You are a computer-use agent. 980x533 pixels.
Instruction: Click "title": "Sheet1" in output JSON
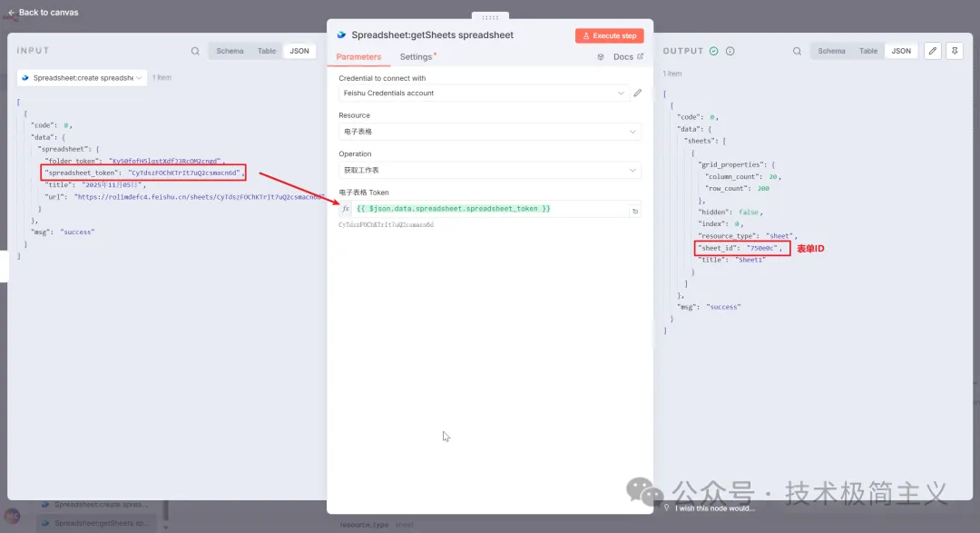[732, 260]
